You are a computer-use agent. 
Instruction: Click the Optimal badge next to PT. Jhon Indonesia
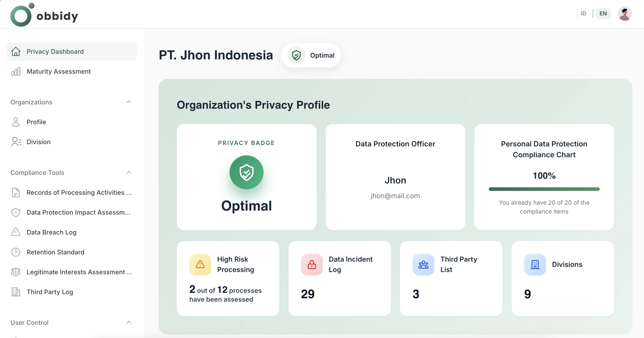click(311, 55)
